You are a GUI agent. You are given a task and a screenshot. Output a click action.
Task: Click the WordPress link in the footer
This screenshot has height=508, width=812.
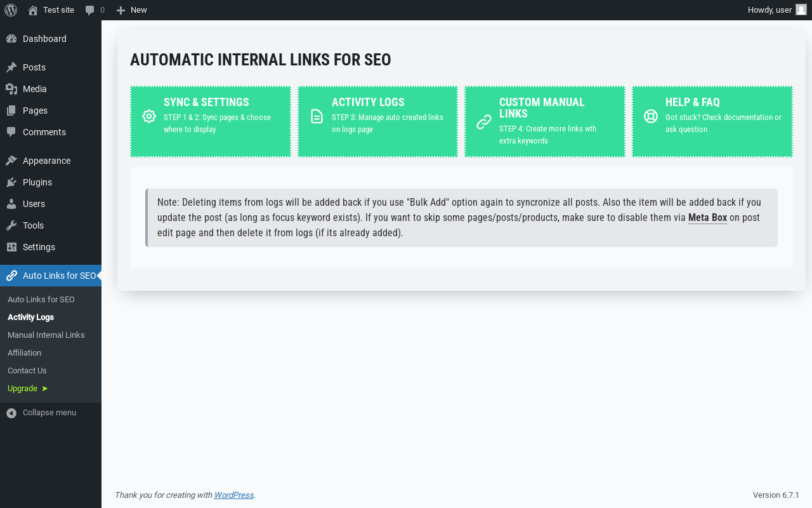pyautogui.click(x=234, y=495)
